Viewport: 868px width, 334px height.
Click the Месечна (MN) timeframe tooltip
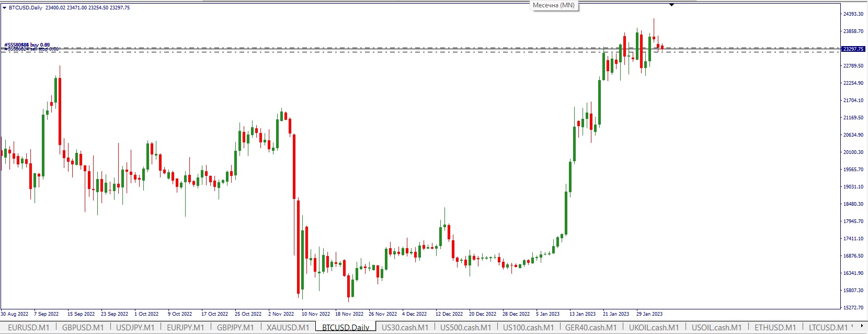tap(554, 5)
